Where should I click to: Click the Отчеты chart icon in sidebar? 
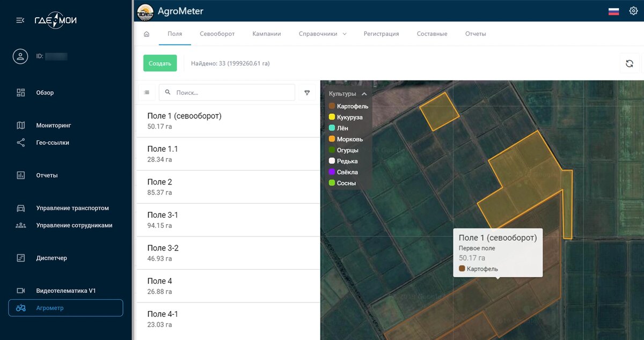point(21,175)
